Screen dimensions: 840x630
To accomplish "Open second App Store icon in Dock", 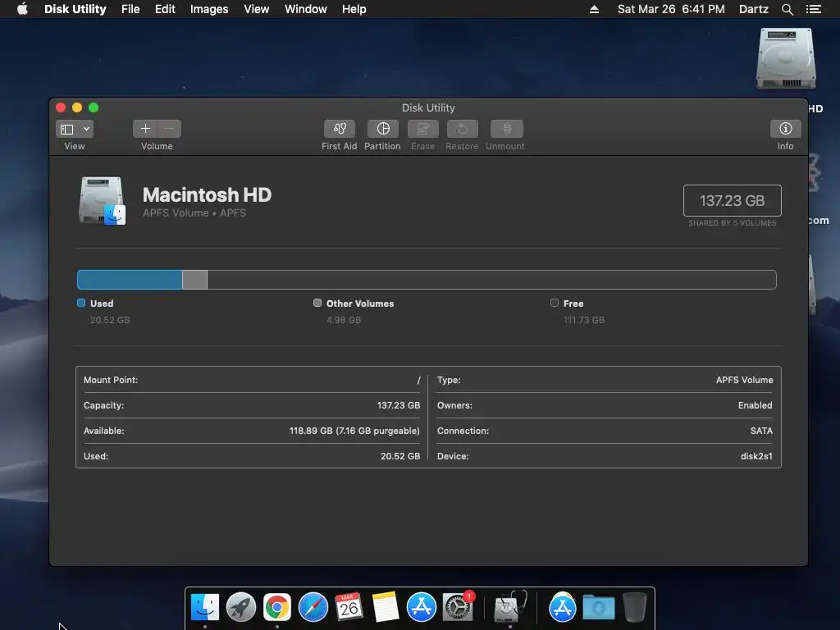I will (x=562, y=607).
